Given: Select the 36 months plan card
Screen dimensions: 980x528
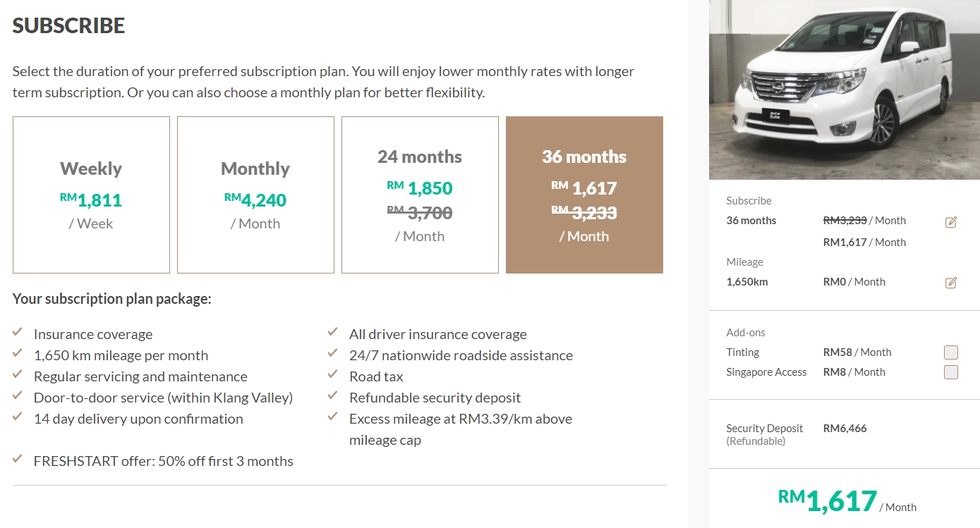Looking at the screenshot, I should coord(584,195).
